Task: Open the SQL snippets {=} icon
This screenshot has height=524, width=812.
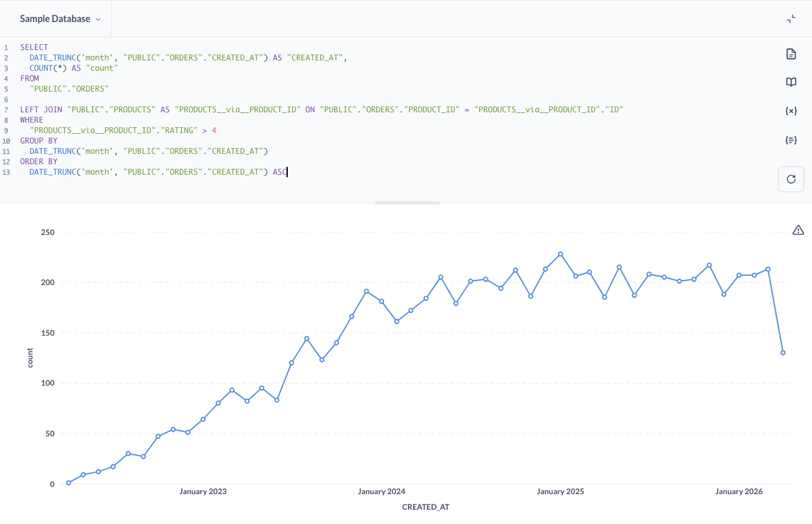Action: [791, 140]
